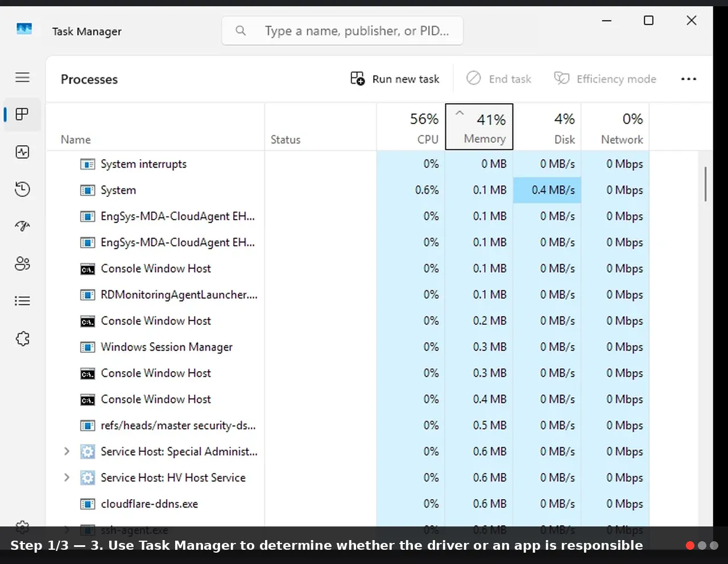Minimize the Task Manager window
This screenshot has width=728, height=564.
pos(607,20)
